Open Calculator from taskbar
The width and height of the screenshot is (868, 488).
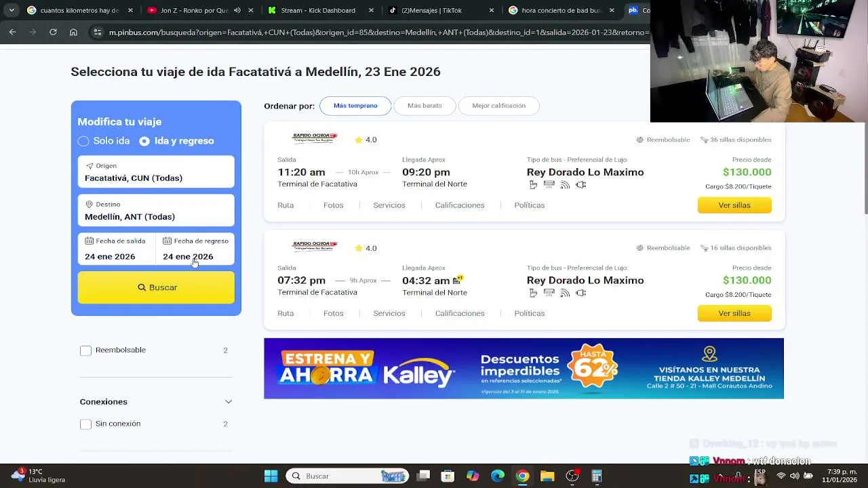(x=597, y=476)
